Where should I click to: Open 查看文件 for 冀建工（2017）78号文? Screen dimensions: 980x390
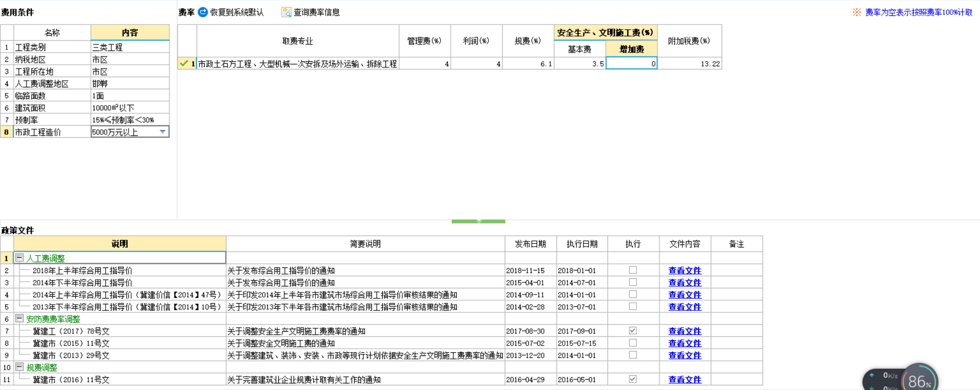(x=685, y=331)
